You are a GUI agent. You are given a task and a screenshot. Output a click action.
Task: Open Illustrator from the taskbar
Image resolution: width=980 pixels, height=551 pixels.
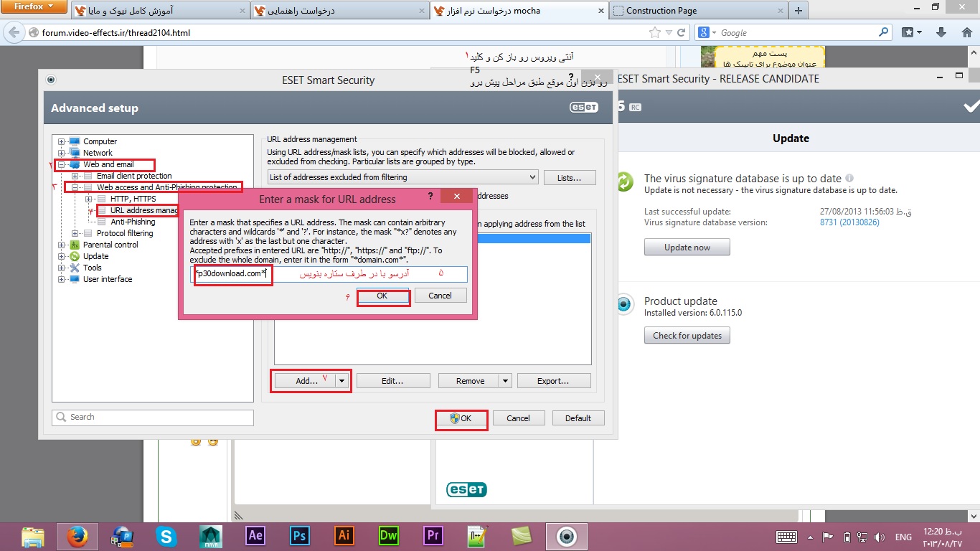click(344, 536)
